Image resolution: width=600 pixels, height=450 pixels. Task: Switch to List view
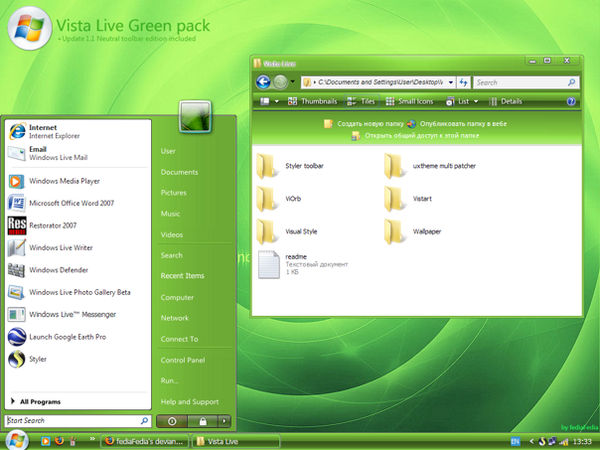click(x=458, y=101)
